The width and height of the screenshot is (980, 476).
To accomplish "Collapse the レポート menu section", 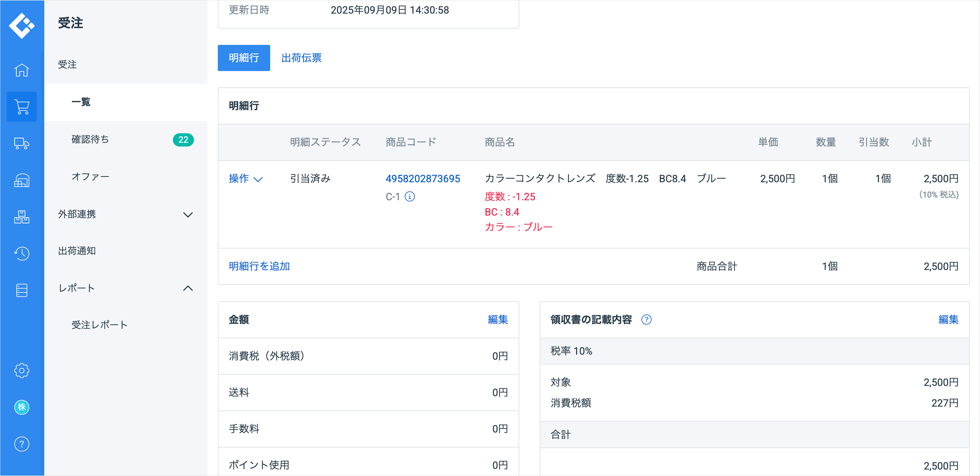I will 188,288.
